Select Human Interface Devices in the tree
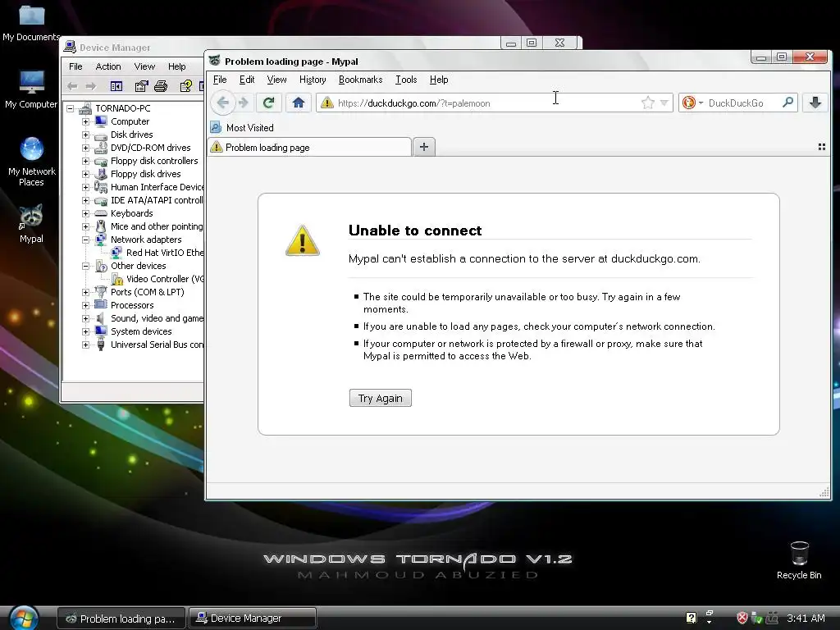Viewport: 840px width, 630px height. point(157,187)
